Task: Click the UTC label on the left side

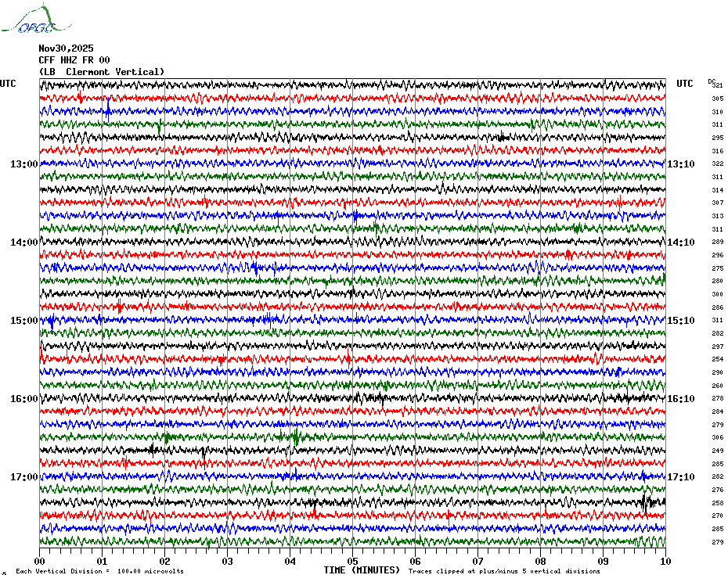Action: pos(8,84)
